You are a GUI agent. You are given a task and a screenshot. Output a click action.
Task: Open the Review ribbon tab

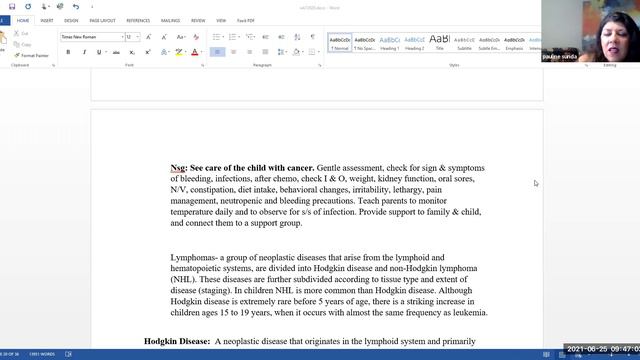tap(198, 20)
